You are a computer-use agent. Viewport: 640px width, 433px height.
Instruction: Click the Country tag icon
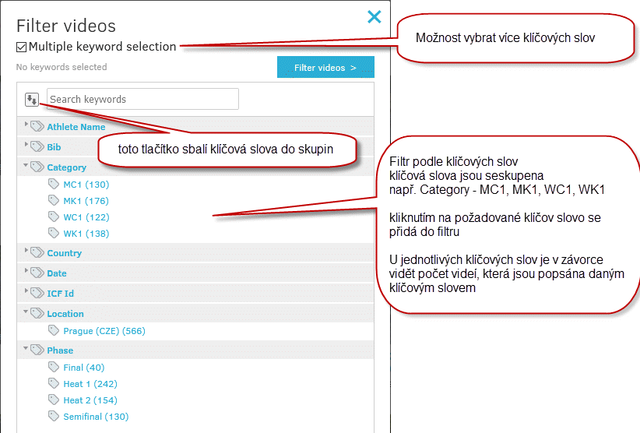(37, 252)
